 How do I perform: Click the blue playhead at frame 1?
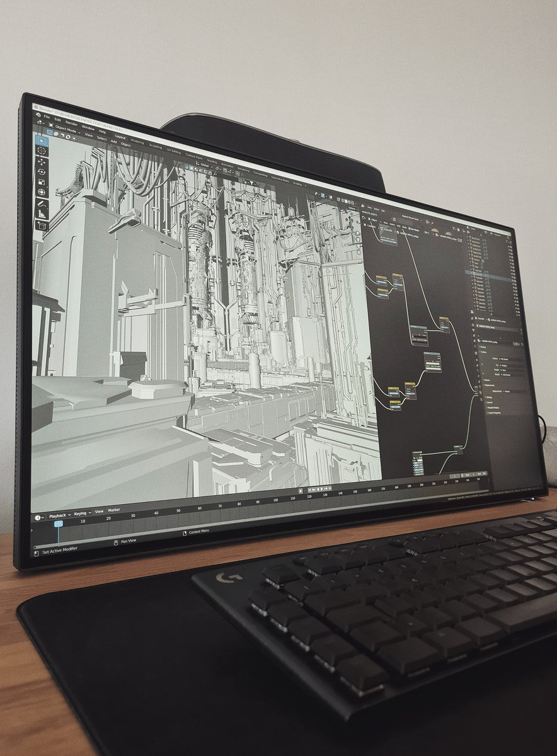(59, 524)
